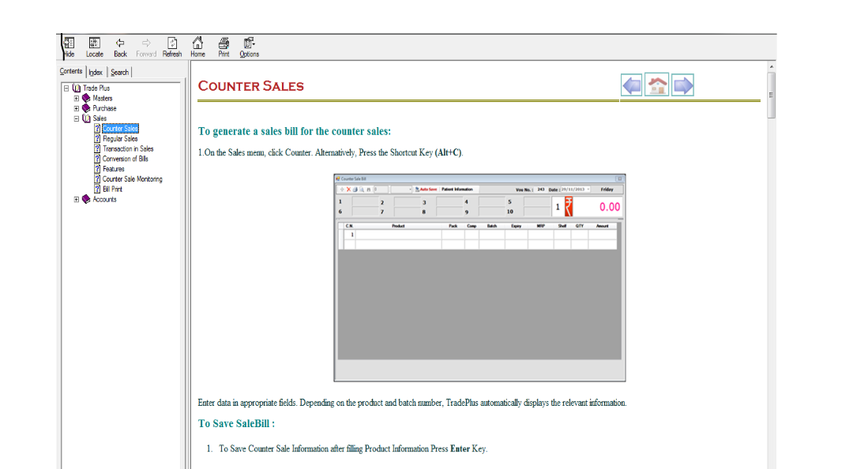This screenshot has height=469, width=868.
Task: Click the 'To Save SaleBill' heading
Action: click(x=236, y=423)
